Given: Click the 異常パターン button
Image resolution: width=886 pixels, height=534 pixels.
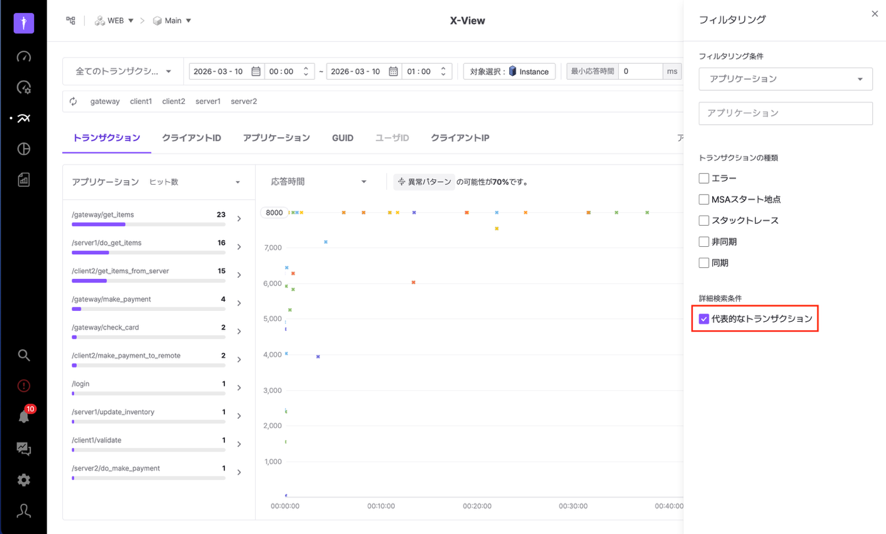Looking at the screenshot, I should pyautogui.click(x=424, y=182).
